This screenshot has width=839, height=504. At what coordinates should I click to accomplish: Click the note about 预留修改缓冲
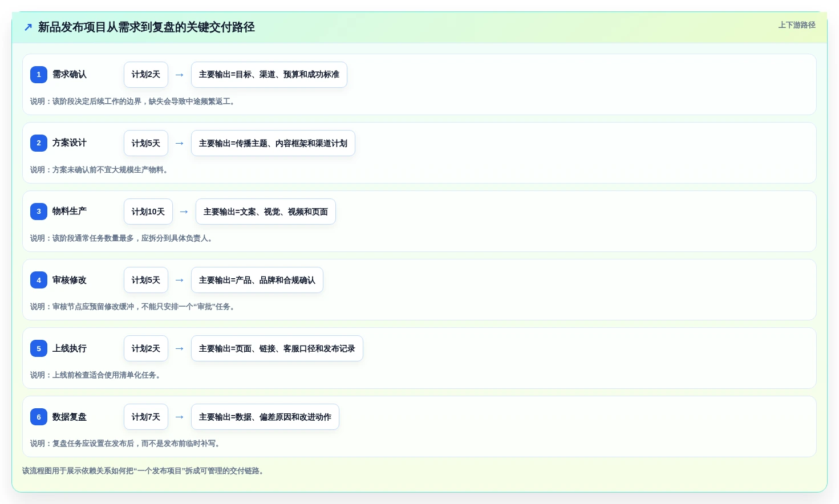coord(133,307)
